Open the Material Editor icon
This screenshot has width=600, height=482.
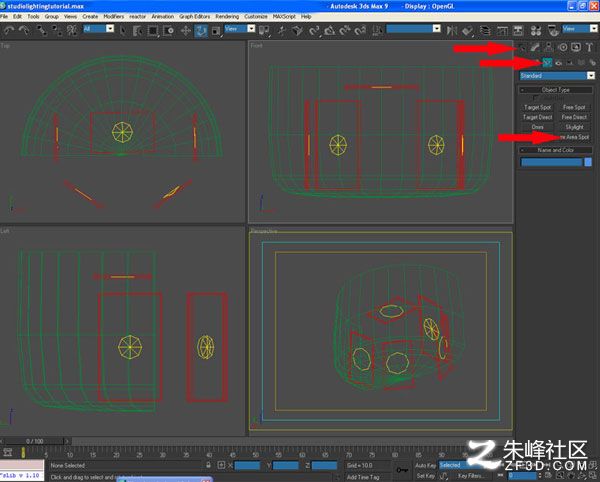tap(536, 30)
